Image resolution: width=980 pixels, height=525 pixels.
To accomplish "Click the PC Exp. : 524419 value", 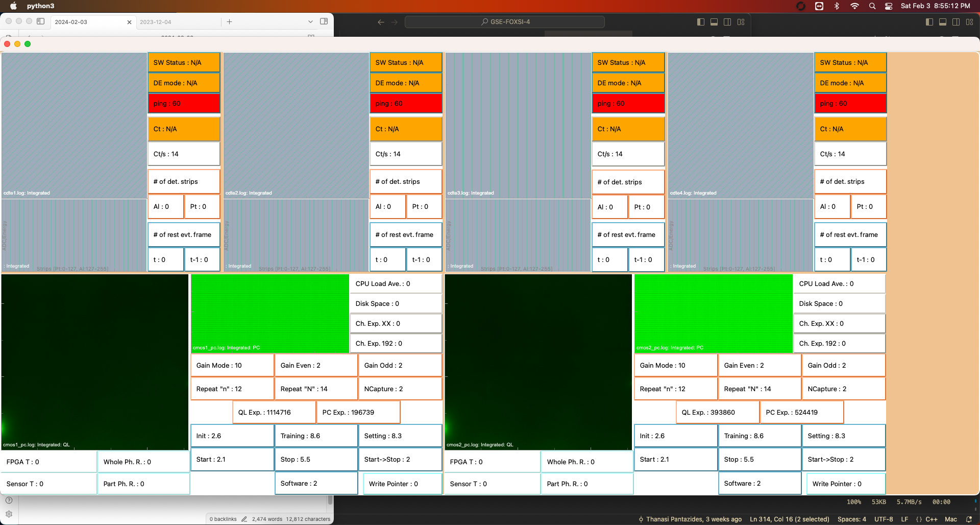I will (802, 412).
